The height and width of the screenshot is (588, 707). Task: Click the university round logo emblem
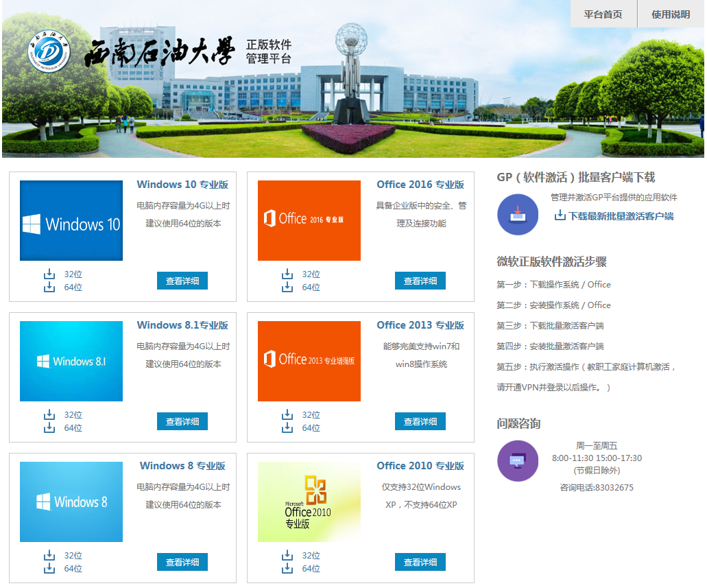click(x=49, y=51)
